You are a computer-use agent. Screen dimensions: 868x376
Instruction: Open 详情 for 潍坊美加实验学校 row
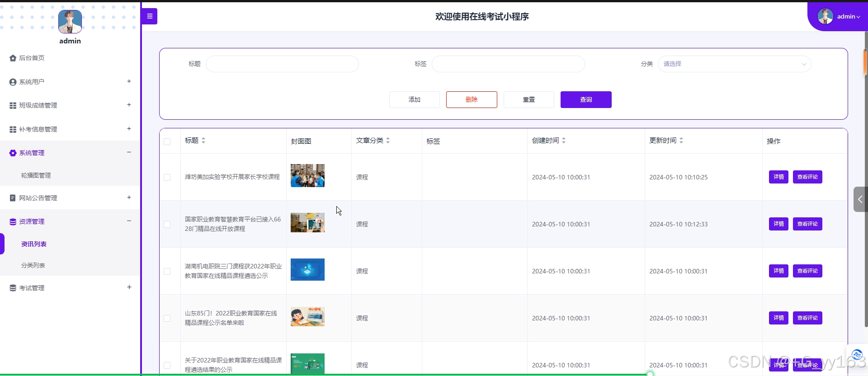coord(778,177)
